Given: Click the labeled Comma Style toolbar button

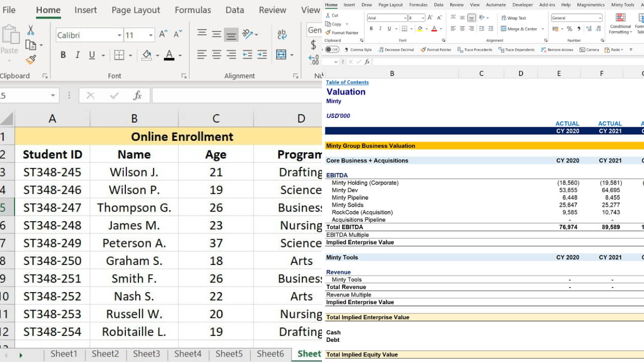Looking at the screenshot, I should click(358, 50).
